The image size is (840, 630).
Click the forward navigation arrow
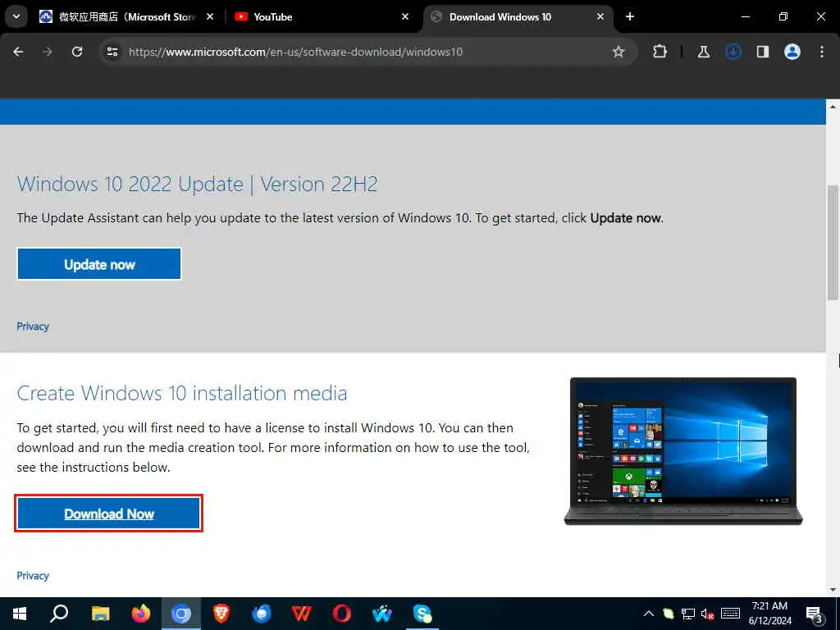(48, 52)
